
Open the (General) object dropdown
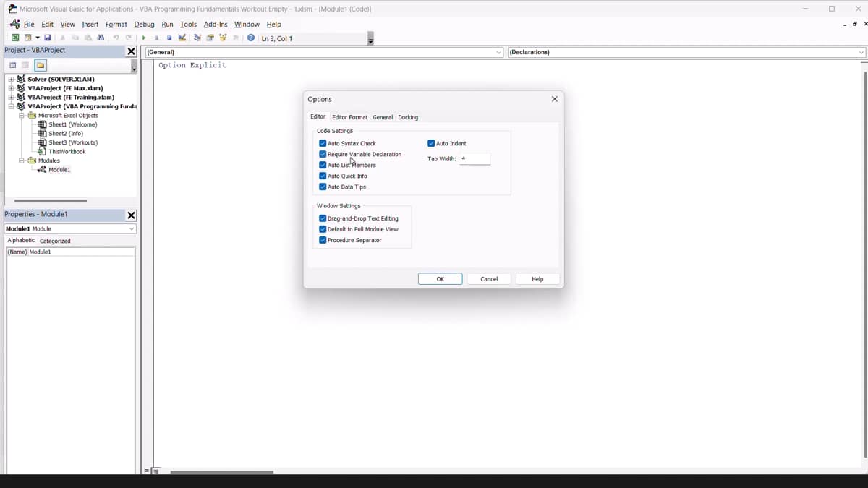point(498,52)
